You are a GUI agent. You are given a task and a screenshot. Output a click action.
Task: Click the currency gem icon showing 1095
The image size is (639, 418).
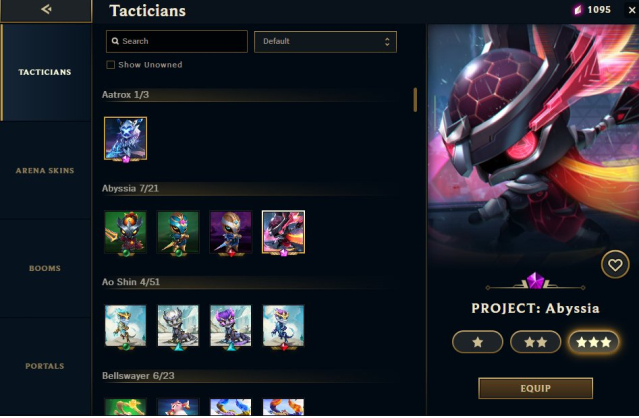[577, 10]
